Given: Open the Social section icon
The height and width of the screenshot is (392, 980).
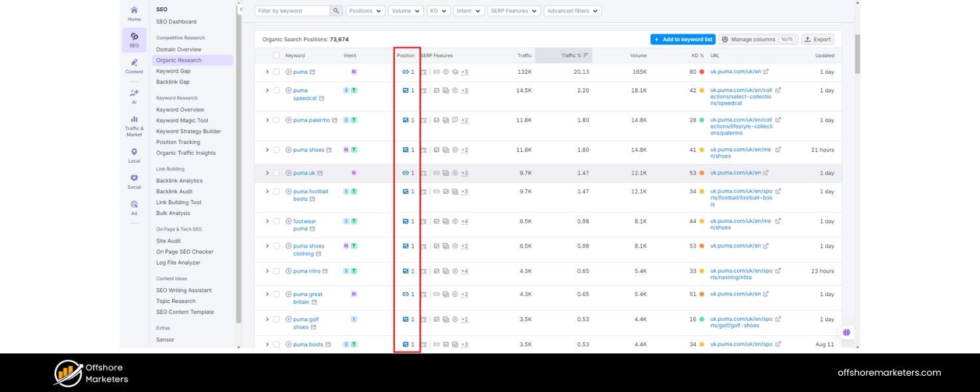Looking at the screenshot, I should (x=134, y=178).
